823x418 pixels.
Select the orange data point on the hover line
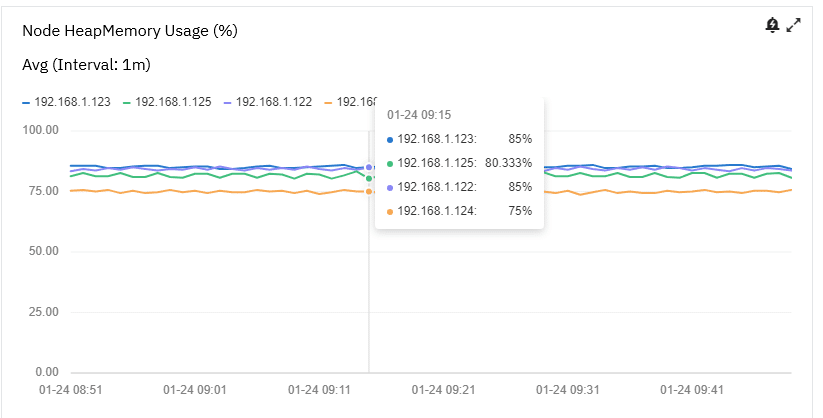pyautogui.click(x=369, y=191)
